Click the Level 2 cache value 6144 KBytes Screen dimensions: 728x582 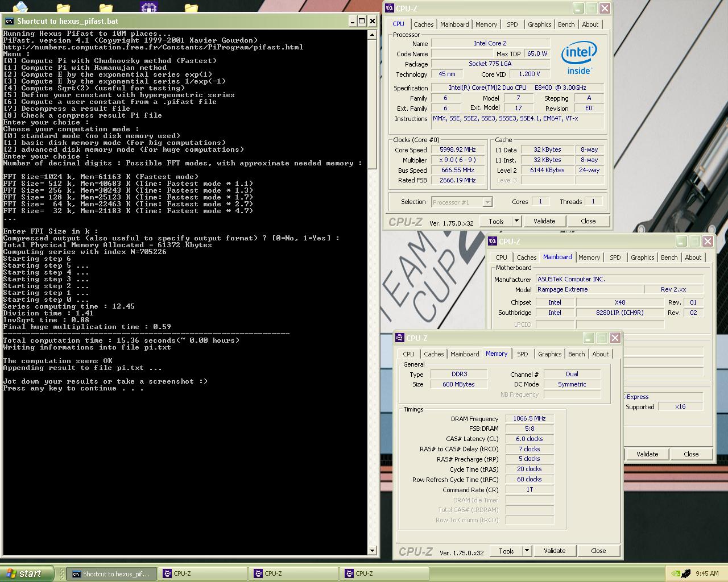tap(547, 170)
